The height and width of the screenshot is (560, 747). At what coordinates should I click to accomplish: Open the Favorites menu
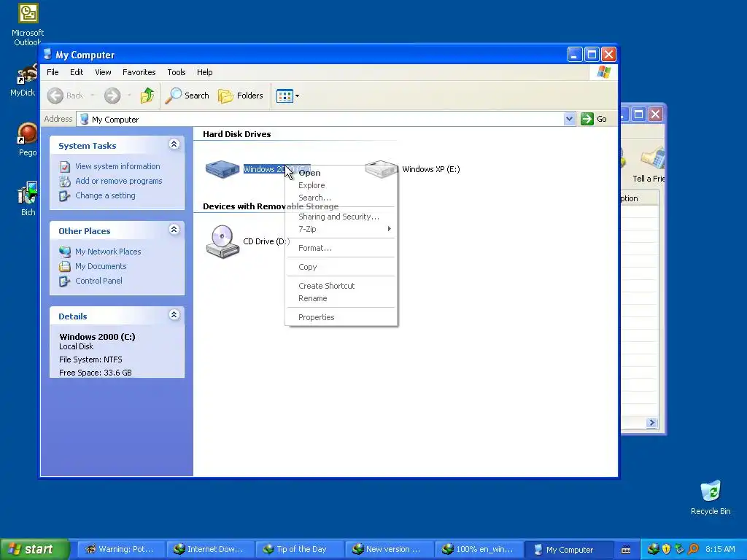click(139, 72)
